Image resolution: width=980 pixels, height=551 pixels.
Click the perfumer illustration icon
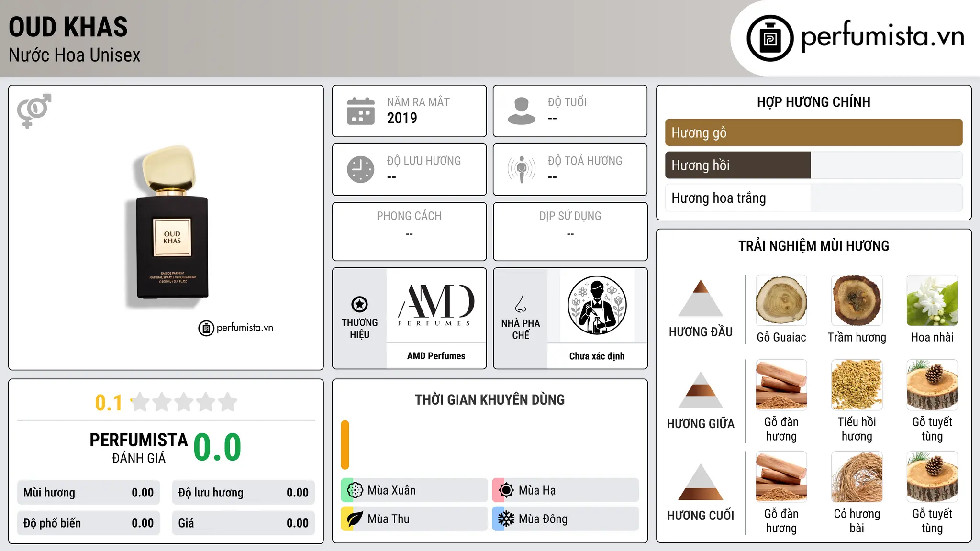[x=597, y=305]
